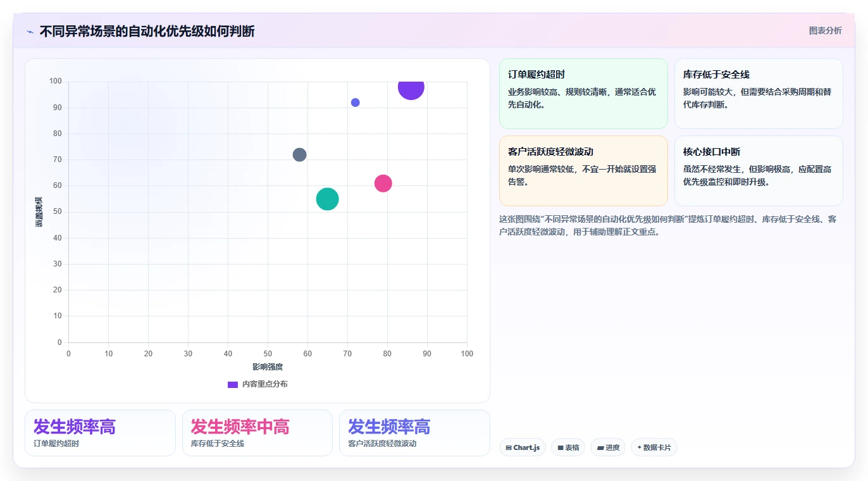This screenshot has height=481, width=868.
Task: Click the 客户活跃度轻微波动 caption under the indigo stat
Action: pos(382,444)
